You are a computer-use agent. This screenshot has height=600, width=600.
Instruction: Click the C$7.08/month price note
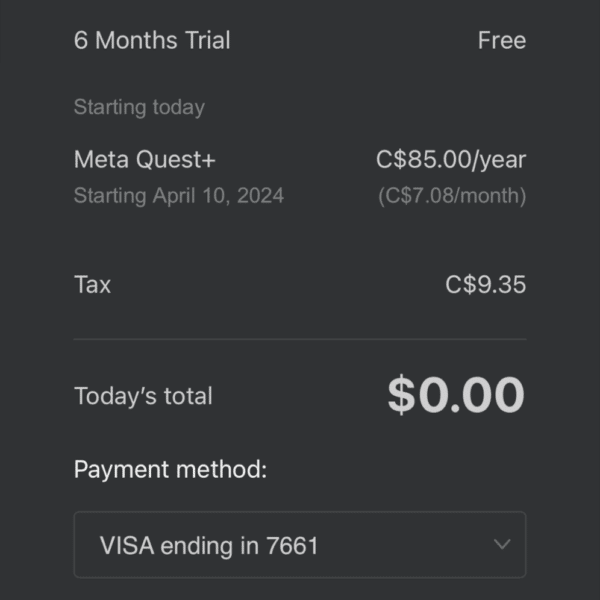[452, 196]
